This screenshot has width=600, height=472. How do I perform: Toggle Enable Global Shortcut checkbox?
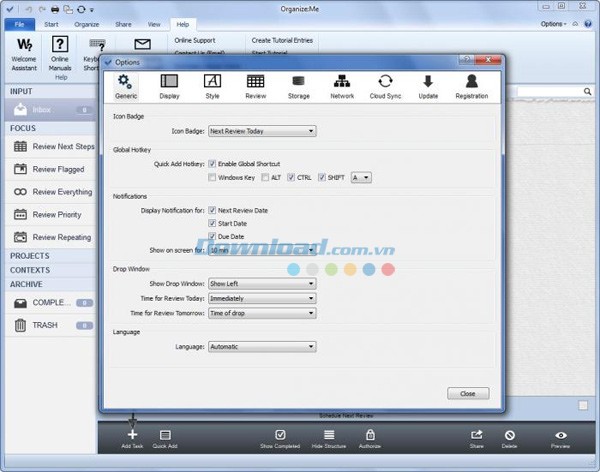(212, 163)
